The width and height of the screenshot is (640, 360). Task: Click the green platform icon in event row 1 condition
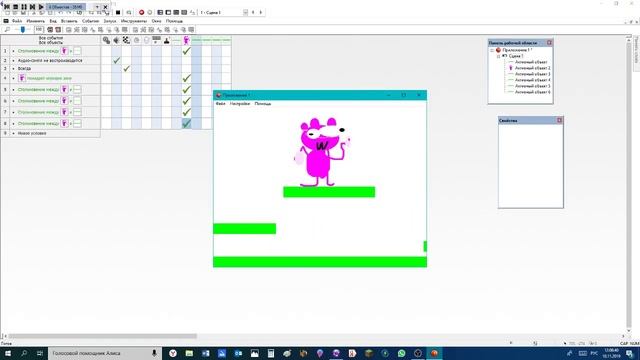click(77, 51)
